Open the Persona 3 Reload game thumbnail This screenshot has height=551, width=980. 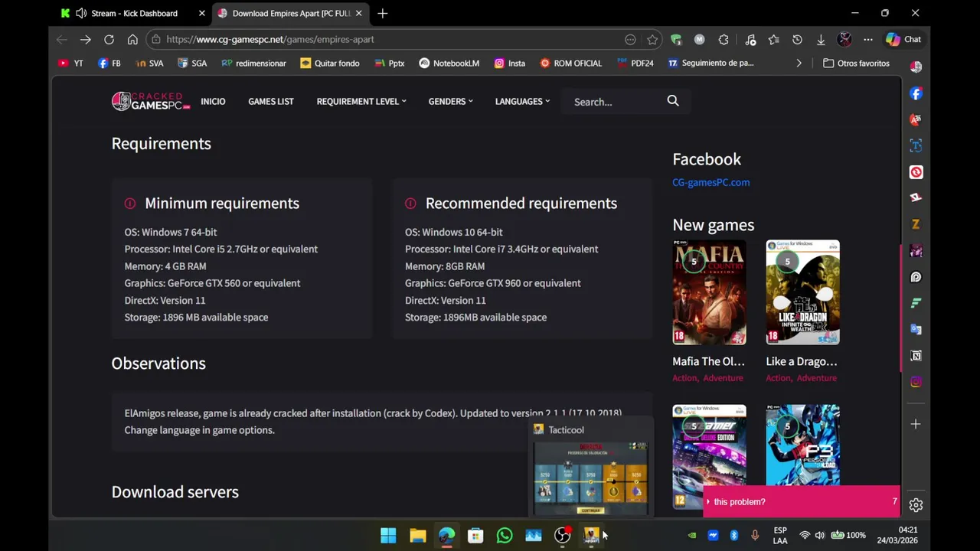802,445
